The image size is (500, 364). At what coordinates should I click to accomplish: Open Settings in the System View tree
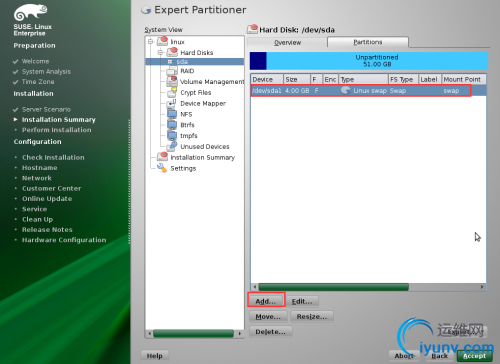pyautogui.click(x=183, y=168)
